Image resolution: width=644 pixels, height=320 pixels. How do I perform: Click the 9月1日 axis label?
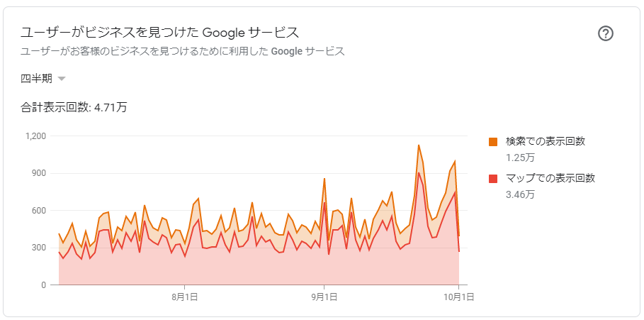pyautogui.click(x=324, y=297)
